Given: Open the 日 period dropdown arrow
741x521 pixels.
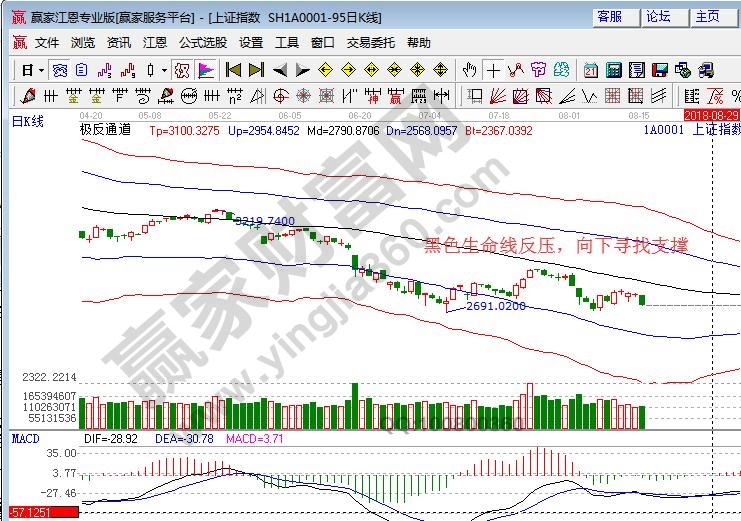Looking at the screenshot, I should click(40, 70).
